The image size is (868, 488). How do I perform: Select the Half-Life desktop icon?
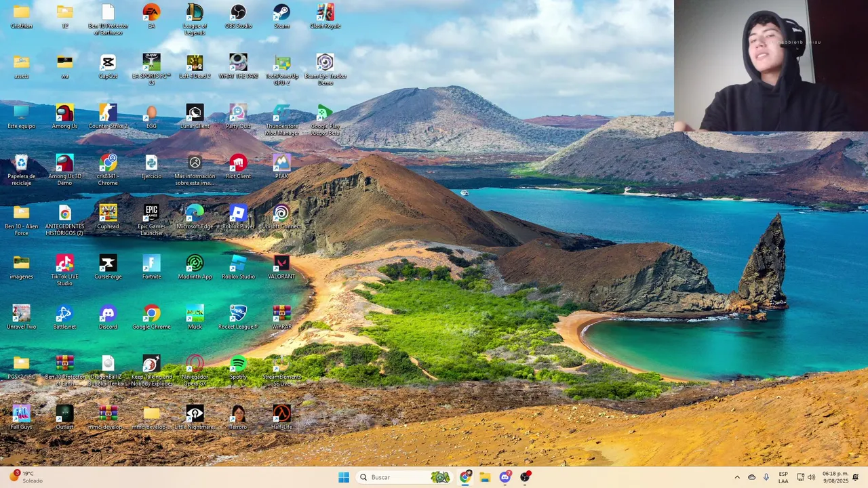[281, 418]
